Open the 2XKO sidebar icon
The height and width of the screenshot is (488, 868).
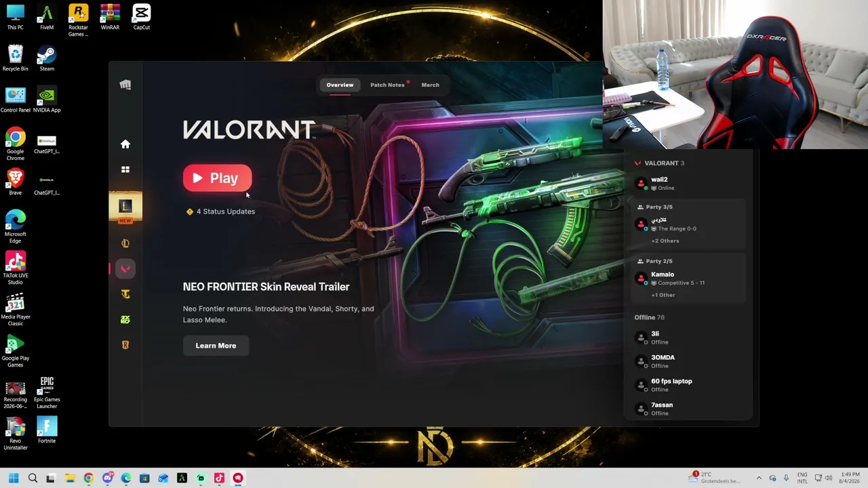[125, 319]
